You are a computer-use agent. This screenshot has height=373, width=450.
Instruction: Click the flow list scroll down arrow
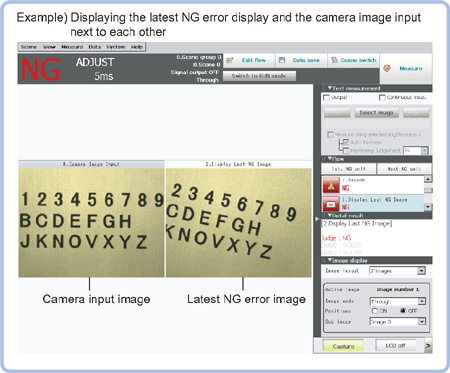click(428, 207)
